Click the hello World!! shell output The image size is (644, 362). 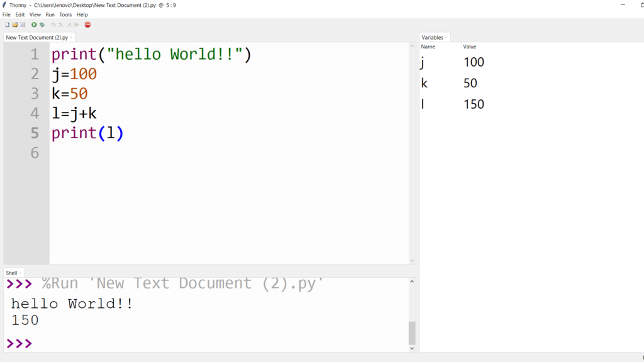(x=72, y=304)
